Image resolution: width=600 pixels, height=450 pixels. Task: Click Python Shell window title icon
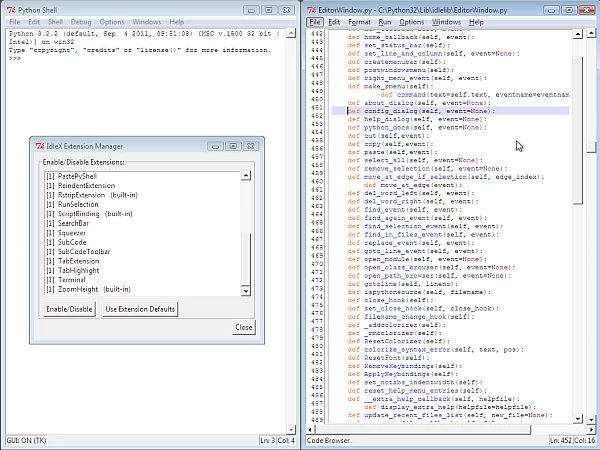tap(11, 10)
